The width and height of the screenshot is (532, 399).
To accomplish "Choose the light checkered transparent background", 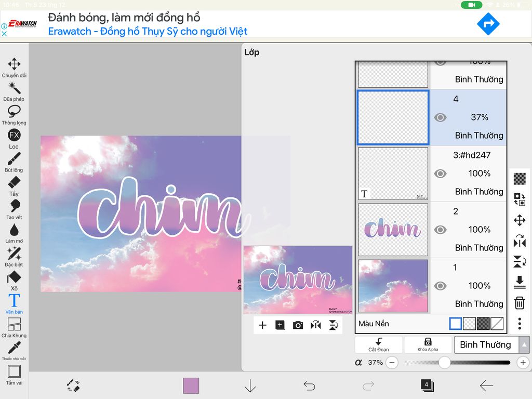I will click(469, 324).
